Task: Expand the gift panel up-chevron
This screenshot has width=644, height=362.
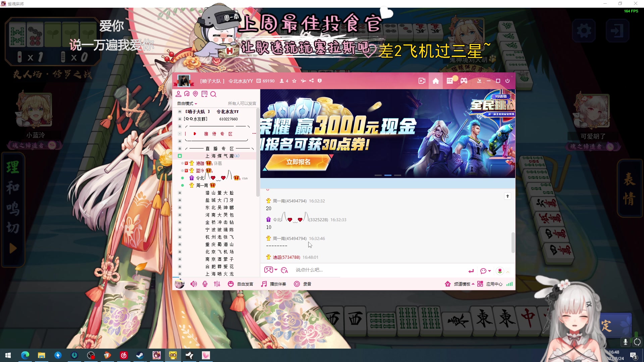Action: pyautogui.click(x=508, y=271)
